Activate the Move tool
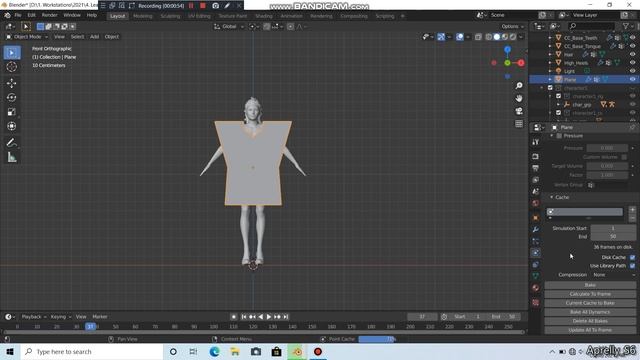Viewport: 640px width, 360px height. 11,83
